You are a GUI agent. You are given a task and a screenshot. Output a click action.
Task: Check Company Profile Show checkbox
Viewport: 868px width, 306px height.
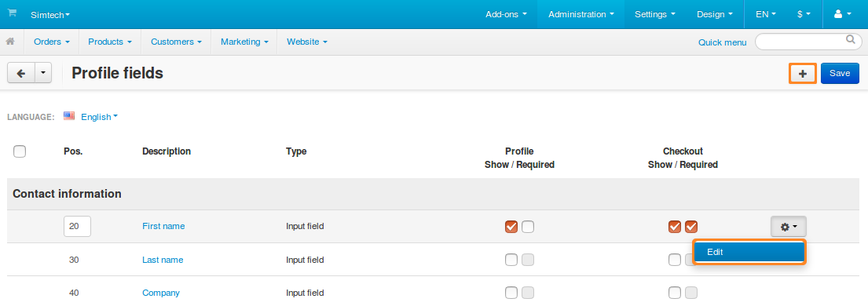tap(511, 293)
